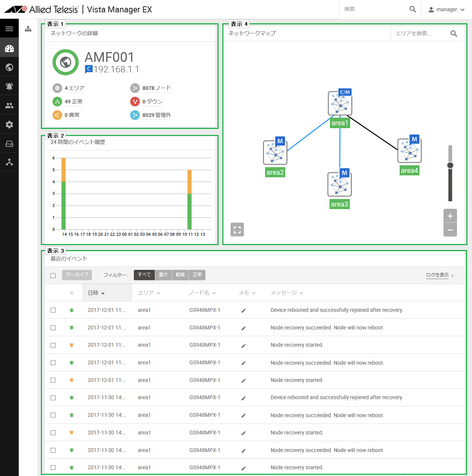Edit memo pencil for first event row

coord(243,310)
